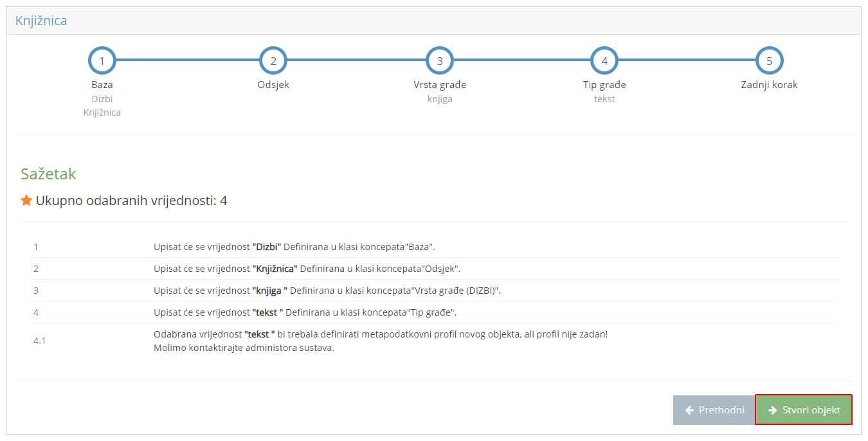Select summary row 4, Tip građe value

pos(305,312)
